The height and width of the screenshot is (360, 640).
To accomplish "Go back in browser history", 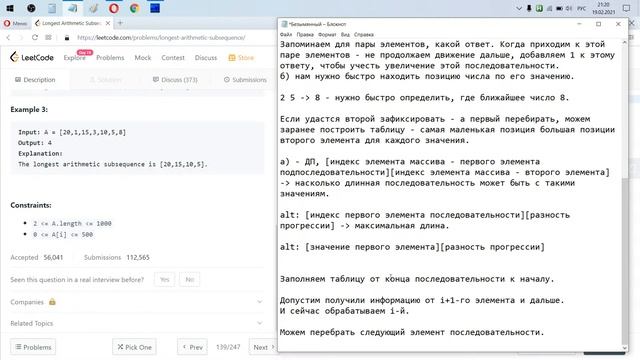I will pos(9,38).
